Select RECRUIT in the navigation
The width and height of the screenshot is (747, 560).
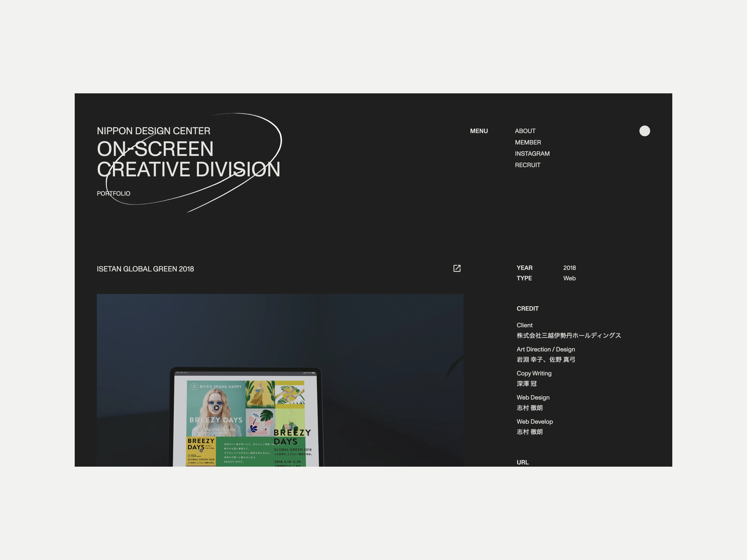coord(528,165)
